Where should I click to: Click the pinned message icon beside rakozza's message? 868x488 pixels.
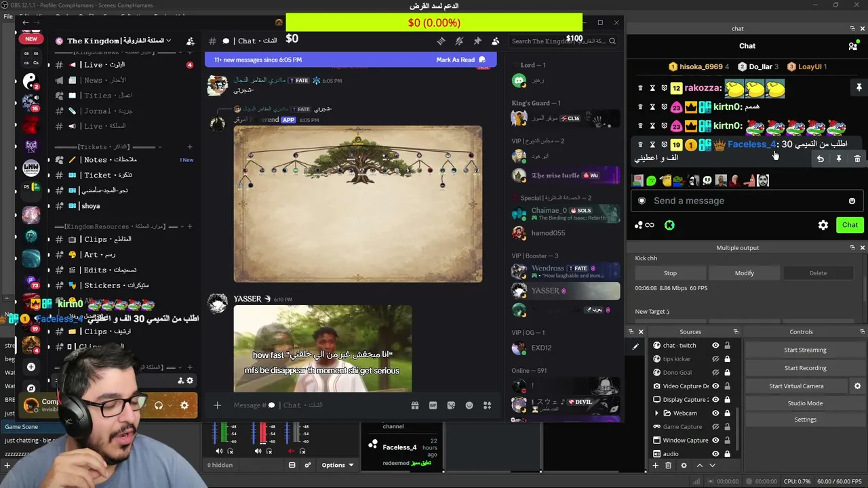[x=859, y=87]
